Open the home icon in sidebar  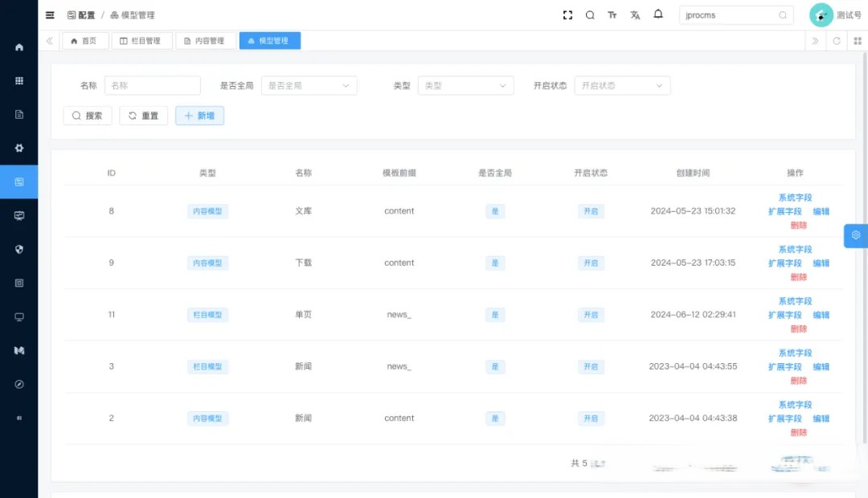pyautogui.click(x=19, y=47)
